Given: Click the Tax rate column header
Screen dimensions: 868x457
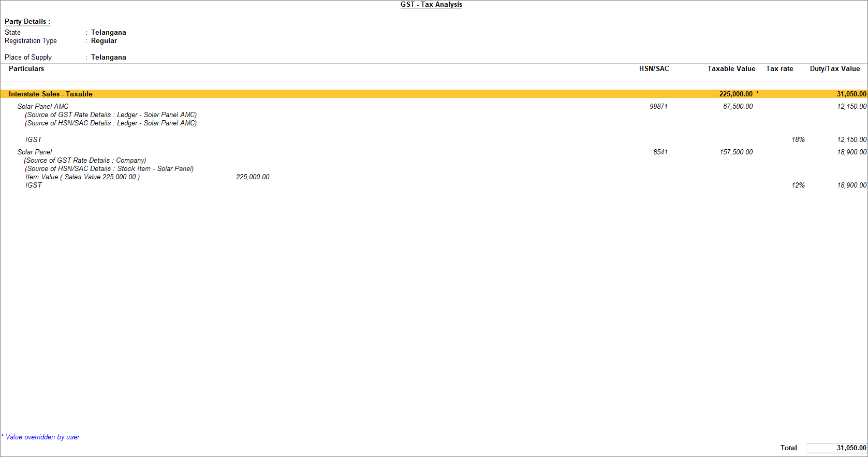Looking at the screenshot, I should coord(779,68).
